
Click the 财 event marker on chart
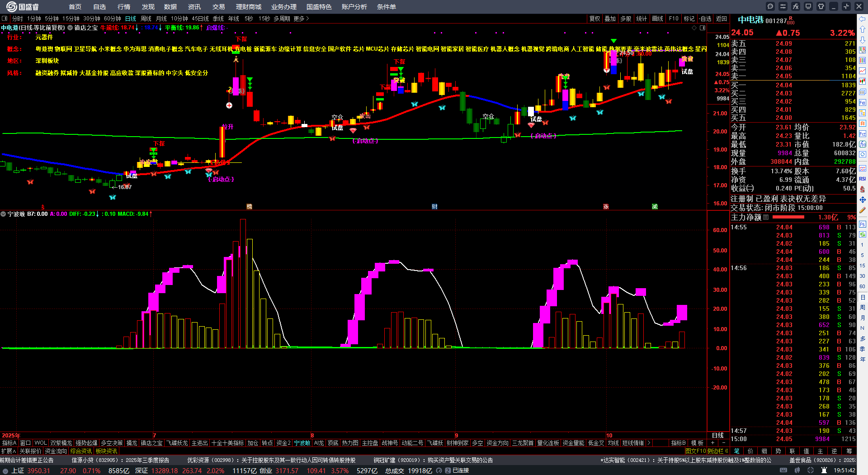pyautogui.click(x=434, y=206)
